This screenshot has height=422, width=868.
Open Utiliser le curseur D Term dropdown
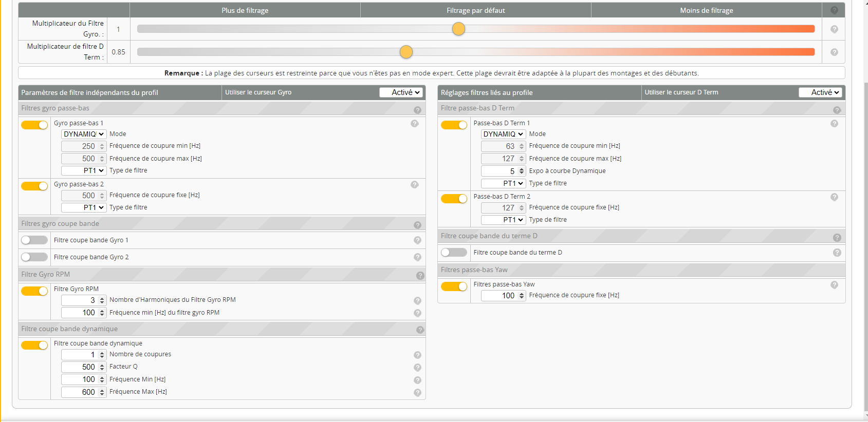tap(820, 92)
